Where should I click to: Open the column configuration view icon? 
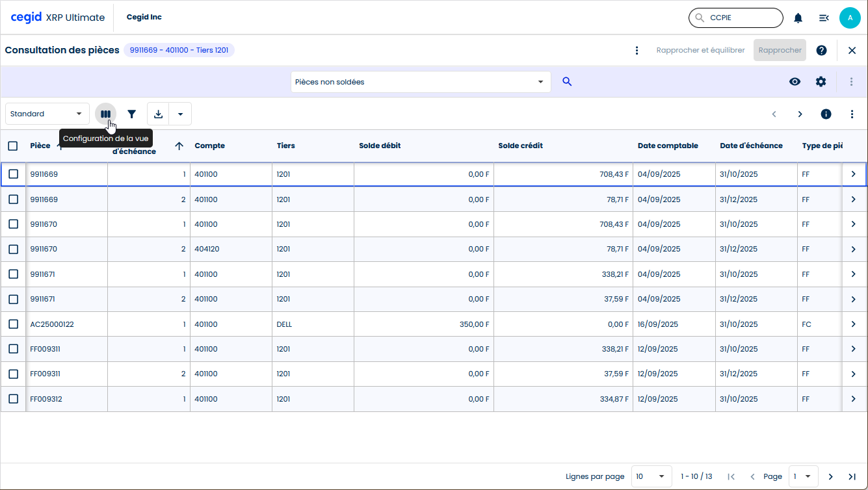click(105, 114)
